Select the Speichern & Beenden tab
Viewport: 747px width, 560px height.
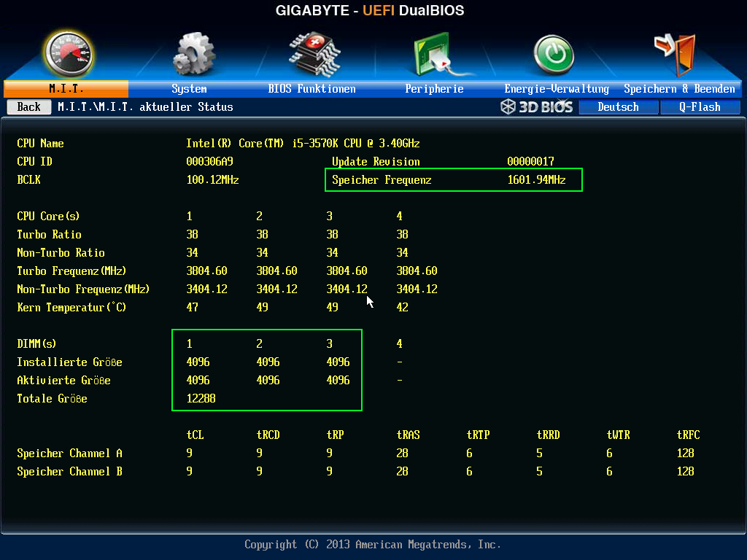679,89
